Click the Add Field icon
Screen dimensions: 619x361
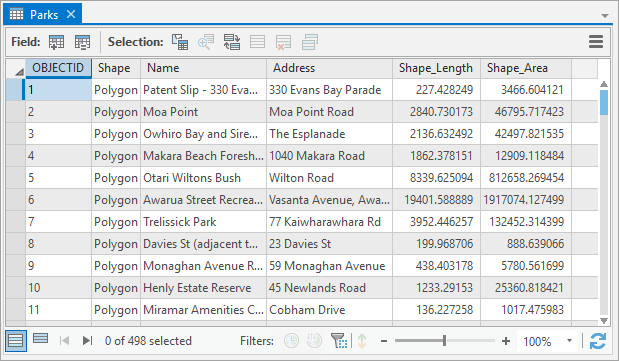click(56, 41)
